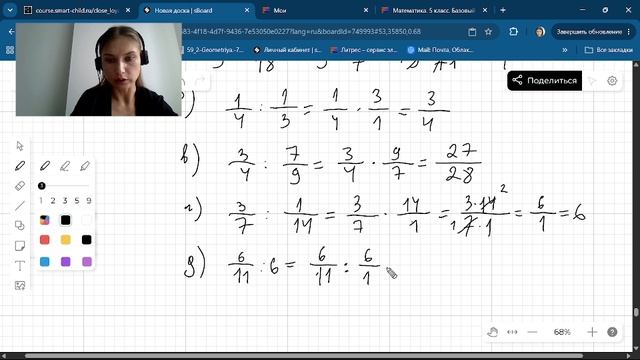This screenshot has width=640, height=360.
Task: Select the eraser tool
Action: (x=20, y=186)
